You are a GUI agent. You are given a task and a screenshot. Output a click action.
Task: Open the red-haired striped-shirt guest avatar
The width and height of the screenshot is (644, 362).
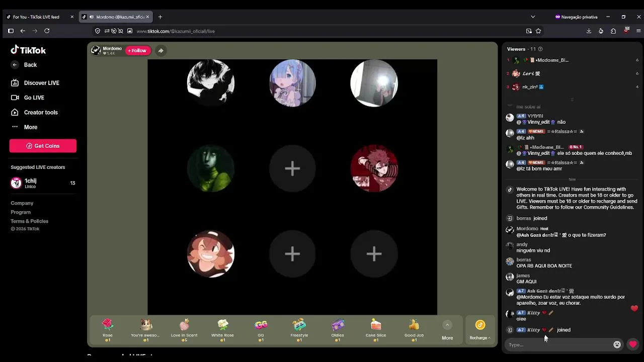tap(374, 168)
